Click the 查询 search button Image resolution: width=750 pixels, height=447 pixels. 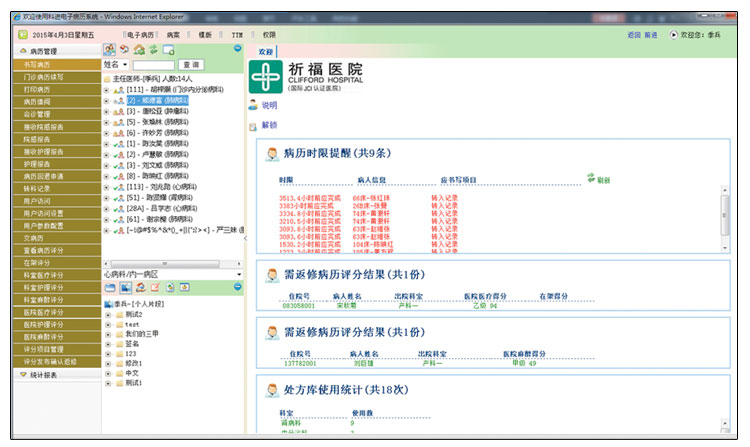(192, 64)
